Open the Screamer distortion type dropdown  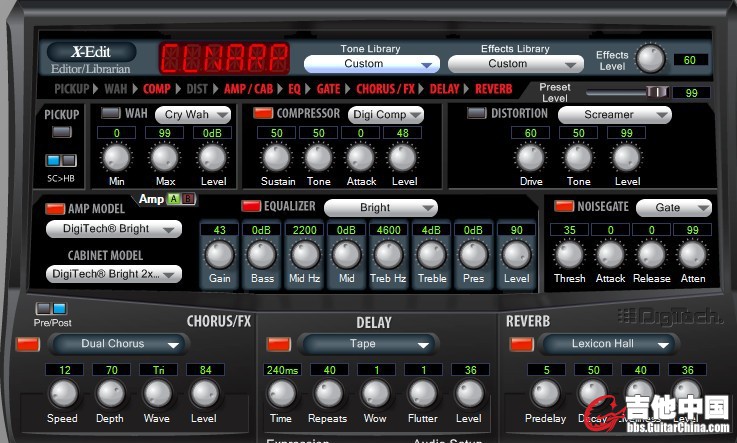(x=614, y=115)
